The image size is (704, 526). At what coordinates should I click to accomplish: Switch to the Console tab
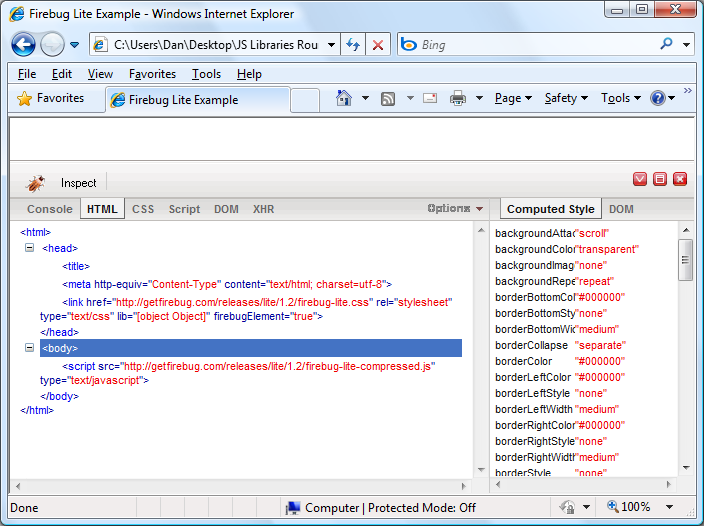(49, 209)
